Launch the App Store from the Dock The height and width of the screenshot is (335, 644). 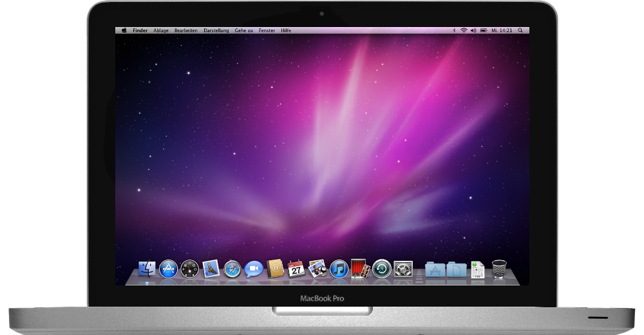coord(168,269)
